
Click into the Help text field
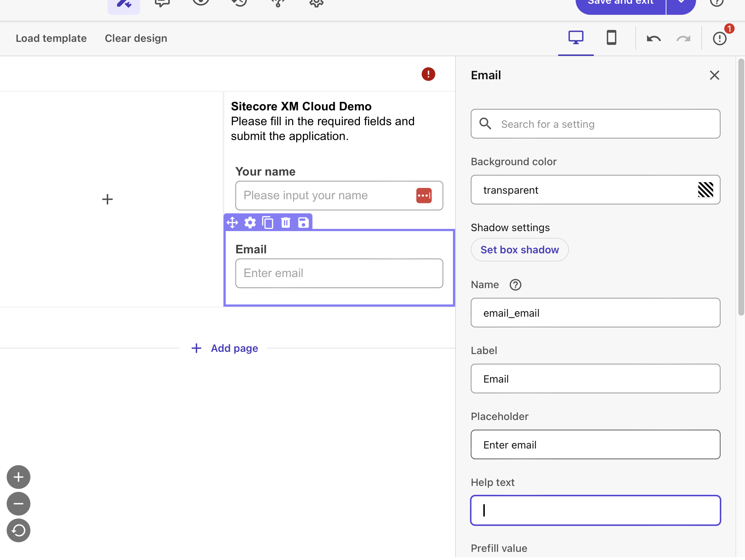[595, 510]
